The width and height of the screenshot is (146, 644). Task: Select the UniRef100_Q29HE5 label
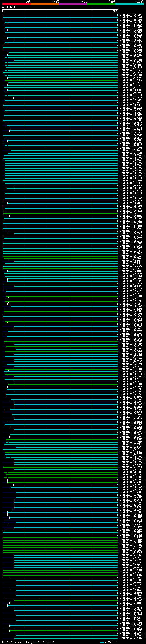tap(131, 537)
